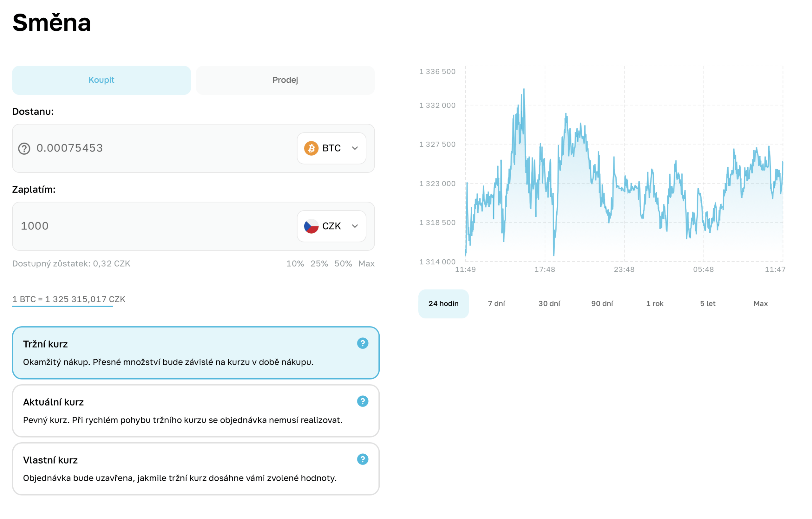This screenshot has height=519, width=812.
Task: Click the 1 323 000 chart axis label
Action: 437,184
